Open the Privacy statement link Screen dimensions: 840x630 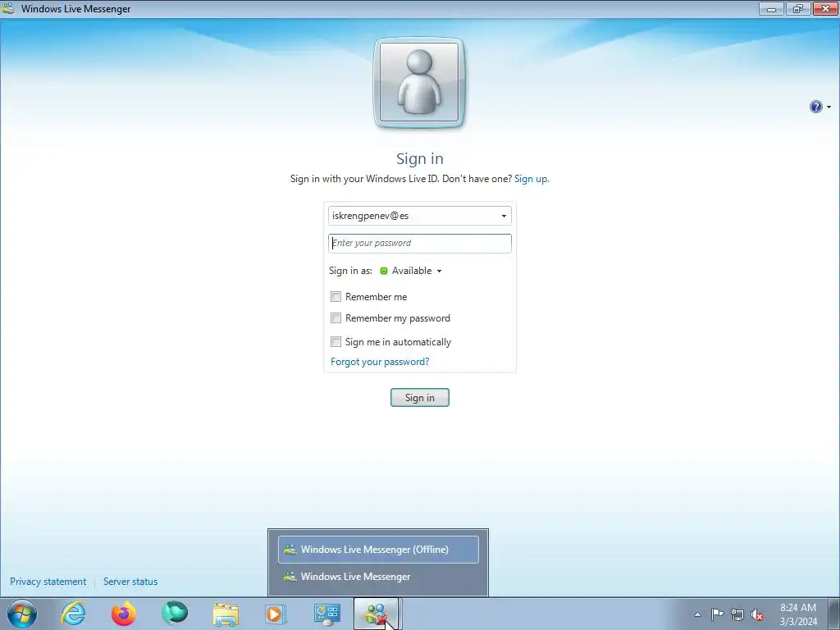pos(48,582)
